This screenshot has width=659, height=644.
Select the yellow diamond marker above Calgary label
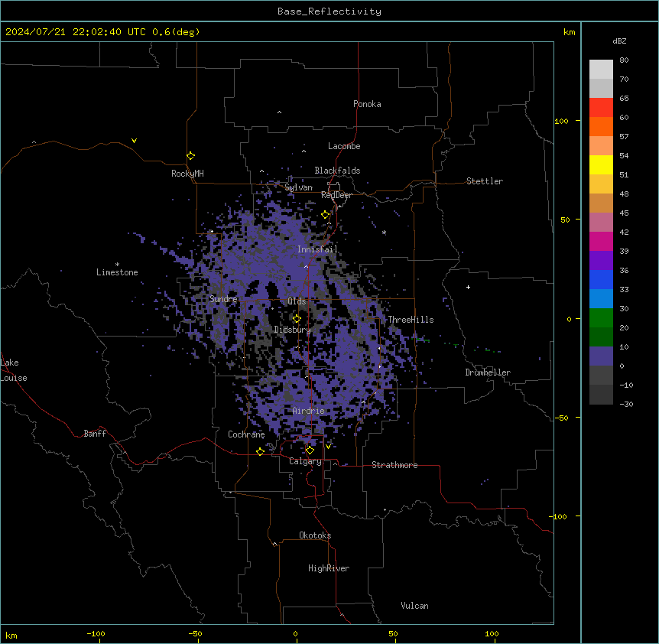point(310,450)
